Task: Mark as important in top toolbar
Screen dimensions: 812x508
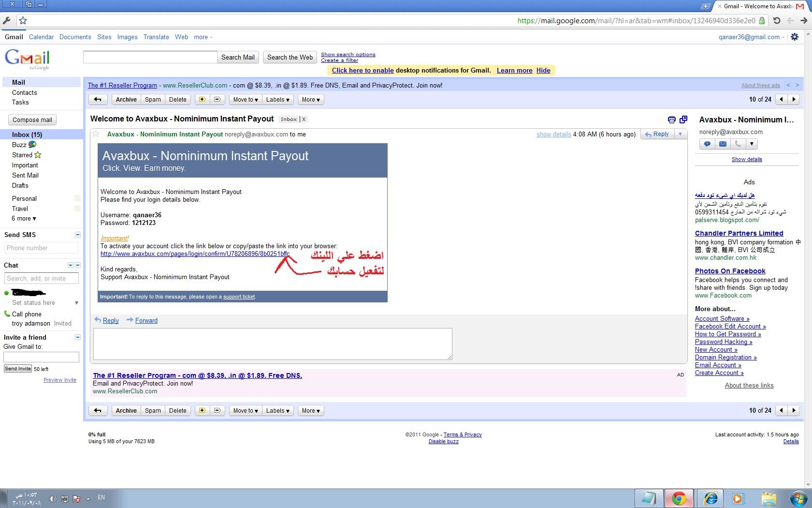Action: click(202, 99)
